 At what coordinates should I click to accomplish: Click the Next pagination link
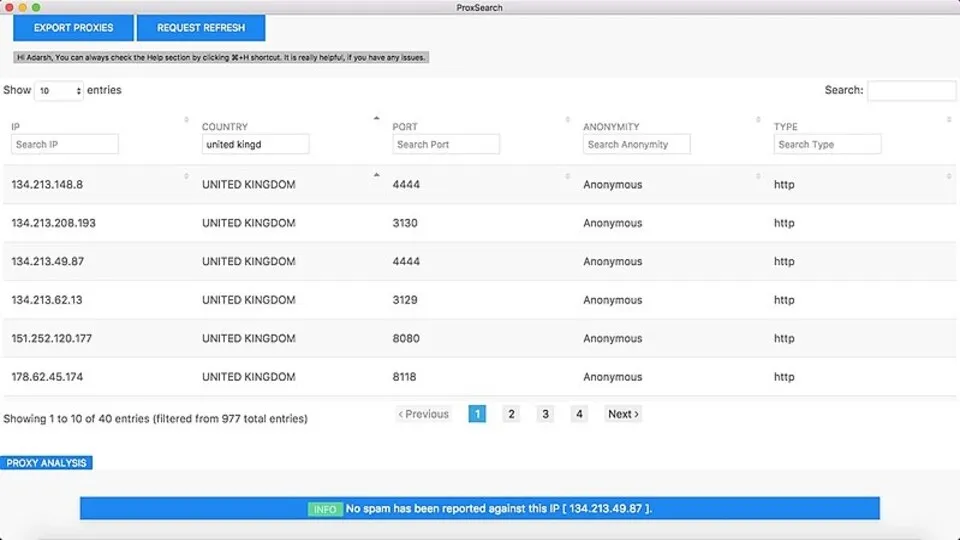tap(623, 414)
